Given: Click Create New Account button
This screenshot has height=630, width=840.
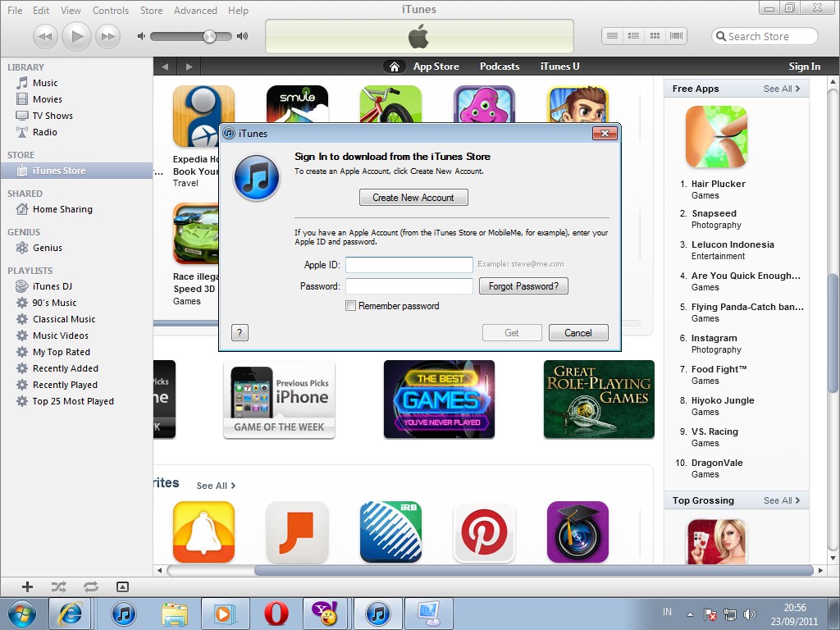Looking at the screenshot, I should coord(413,198).
